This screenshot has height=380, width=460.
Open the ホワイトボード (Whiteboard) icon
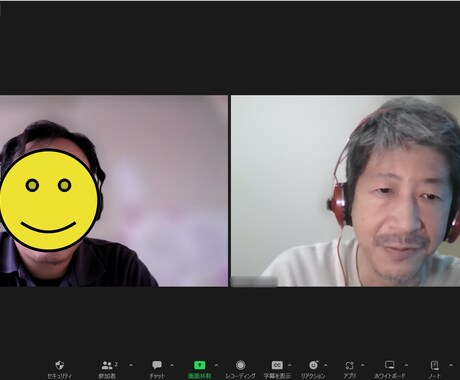coord(389,365)
